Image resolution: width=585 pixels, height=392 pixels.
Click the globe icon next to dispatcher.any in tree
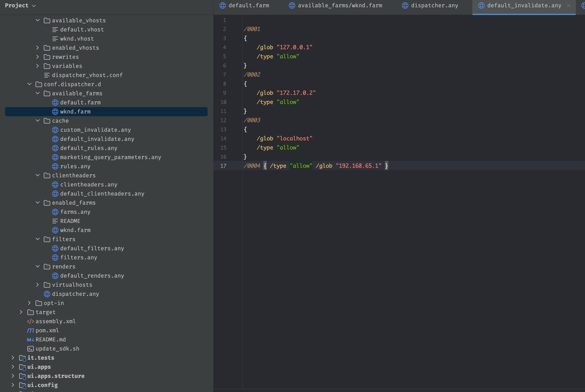click(47, 294)
